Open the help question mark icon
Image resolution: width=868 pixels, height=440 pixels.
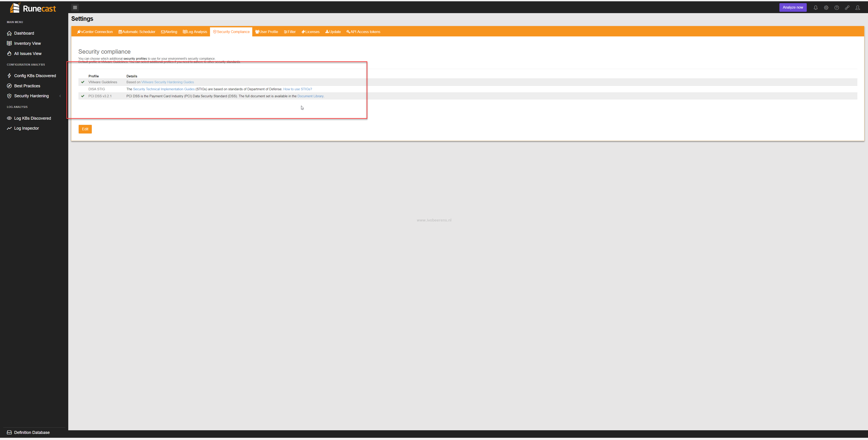click(836, 7)
